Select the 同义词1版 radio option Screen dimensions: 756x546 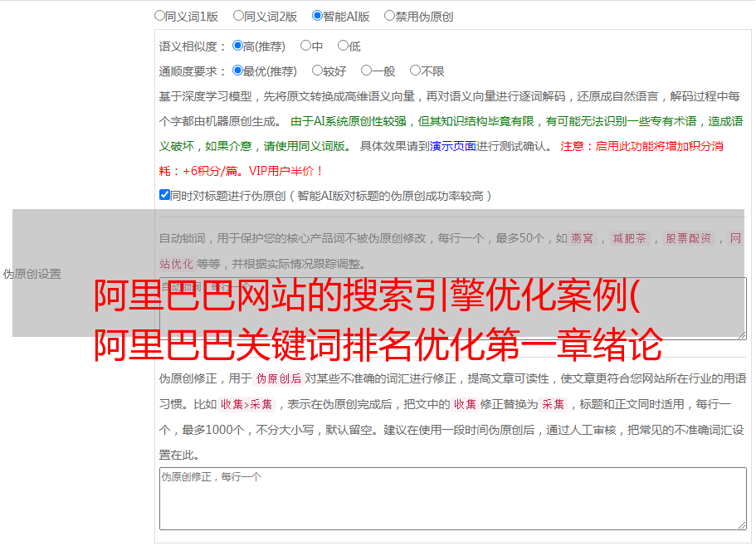[x=159, y=16]
